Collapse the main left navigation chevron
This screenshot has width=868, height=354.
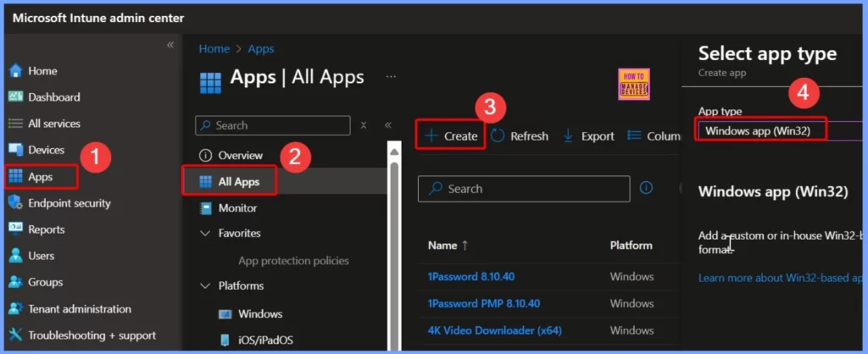tap(170, 45)
